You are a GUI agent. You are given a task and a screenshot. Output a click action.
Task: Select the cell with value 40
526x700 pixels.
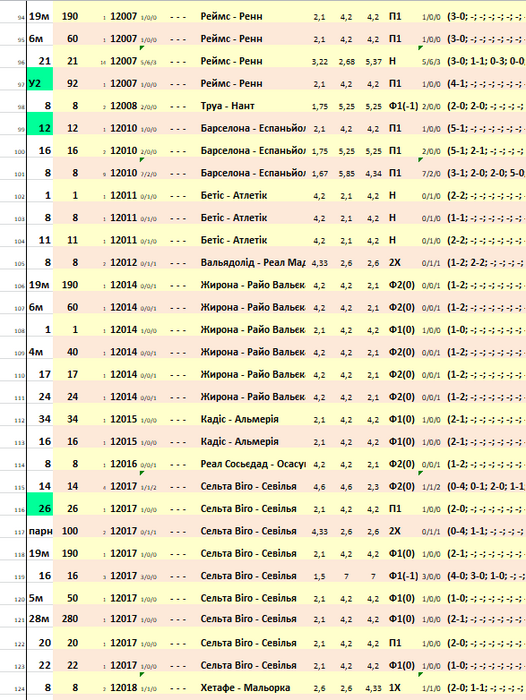(x=73, y=352)
